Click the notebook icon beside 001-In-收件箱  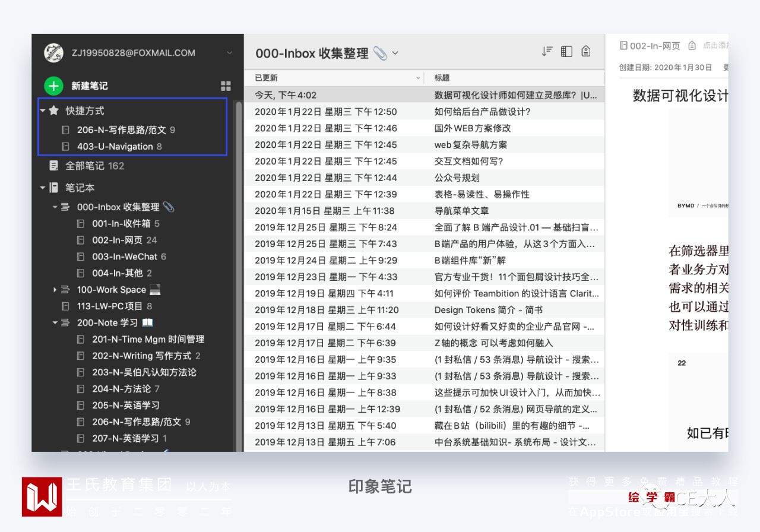(81, 224)
